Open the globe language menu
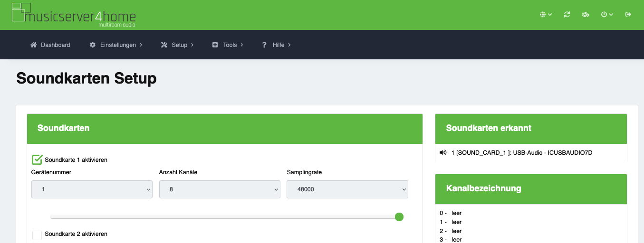644x243 pixels. [546, 15]
